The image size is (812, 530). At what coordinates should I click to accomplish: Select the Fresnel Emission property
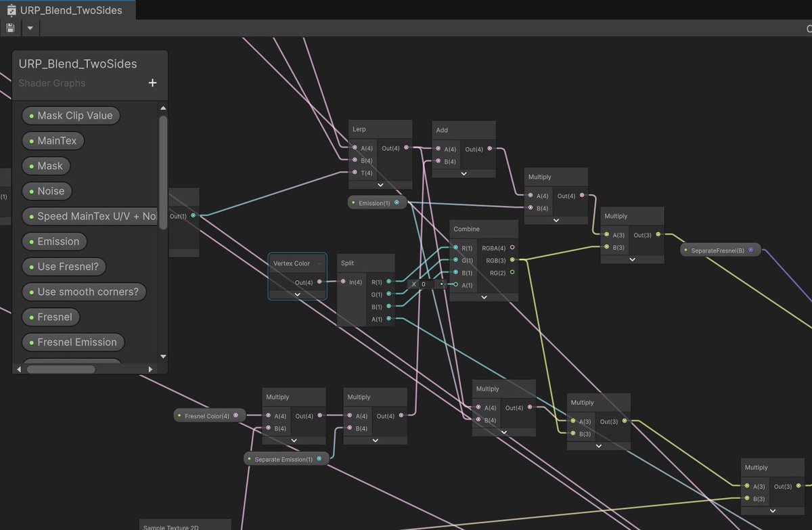(74, 342)
